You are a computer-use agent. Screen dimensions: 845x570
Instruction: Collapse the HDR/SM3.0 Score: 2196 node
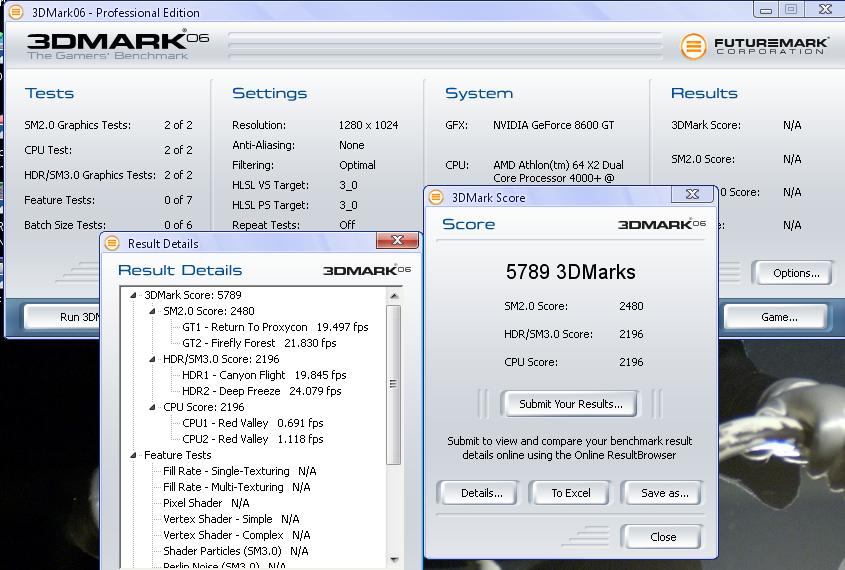(153, 359)
